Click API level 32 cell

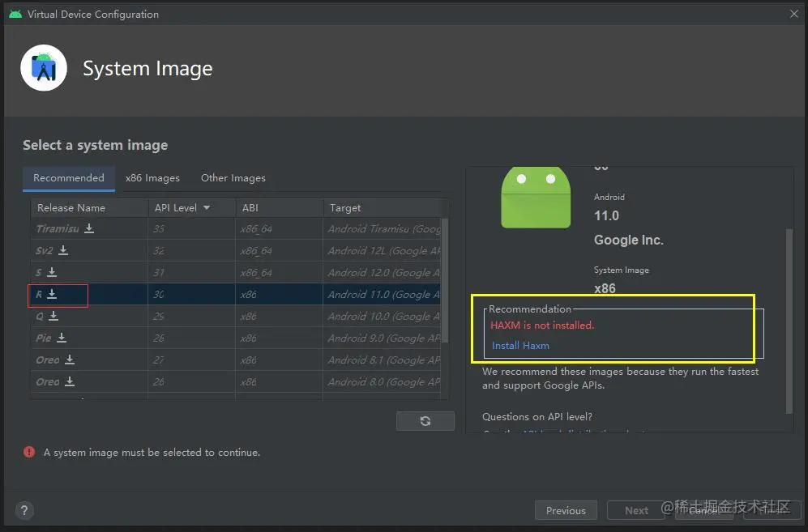click(x=192, y=250)
